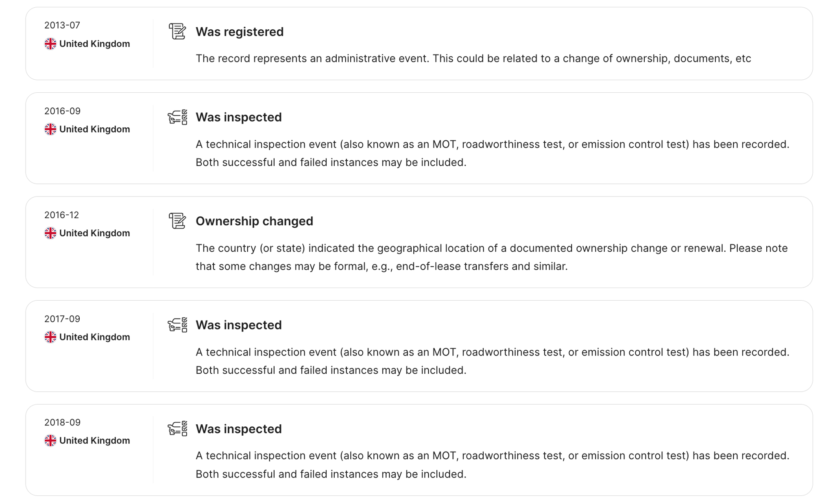Click the 2016-12 date label

tap(62, 215)
